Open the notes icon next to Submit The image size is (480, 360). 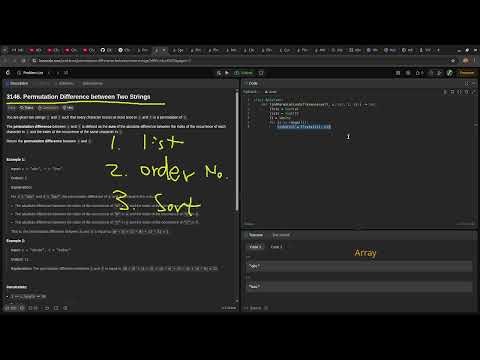click(x=261, y=73)
